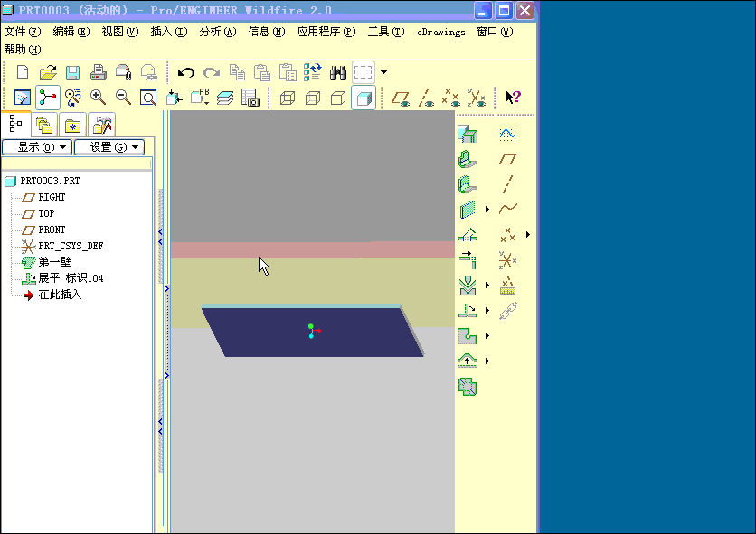The width and height of the screenshot is (756, 534).
Task: Open the eDrawings menu
Action: 441,33
